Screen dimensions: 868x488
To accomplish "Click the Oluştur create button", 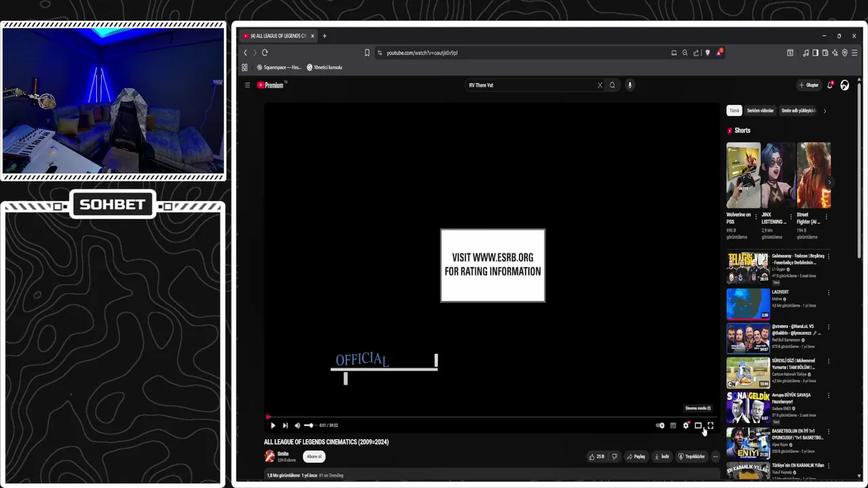I will click(x=808, y=85).
